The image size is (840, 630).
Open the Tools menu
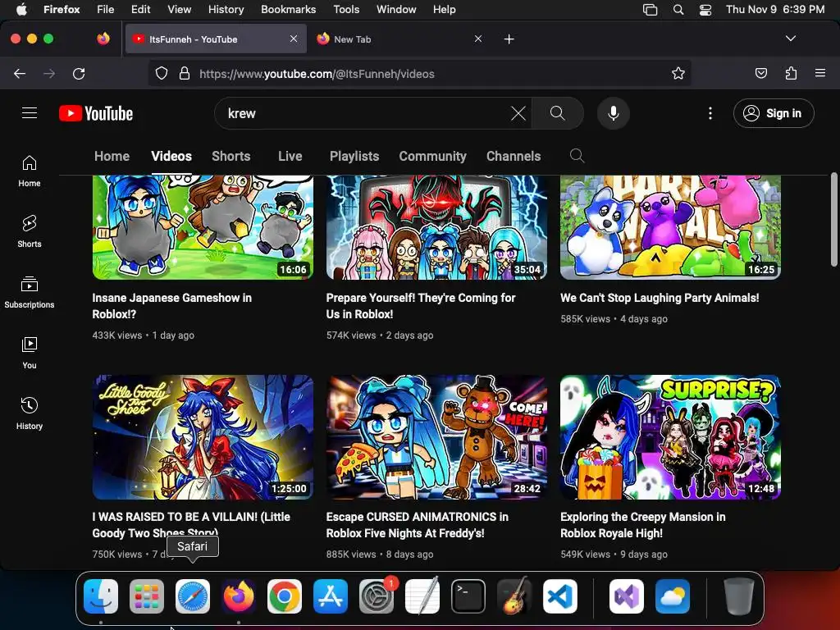346,9
